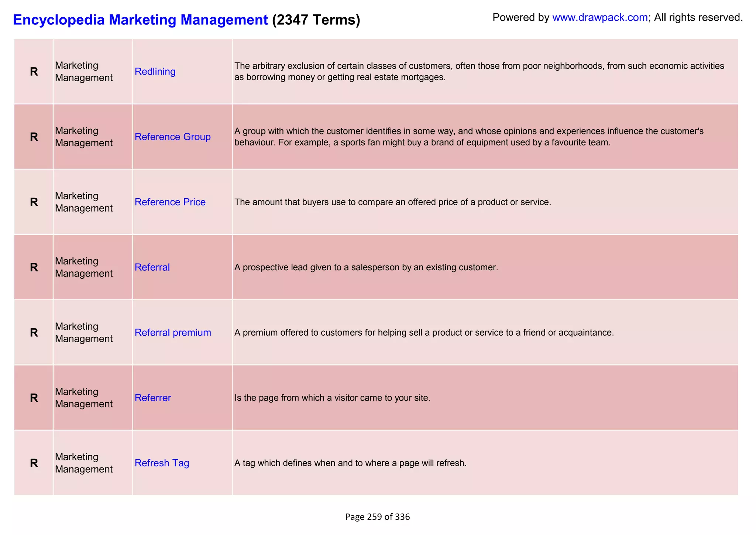Screen dimensions: 756x535
Task: Click the letter R in Reference Price row
Action: [34, 202]
